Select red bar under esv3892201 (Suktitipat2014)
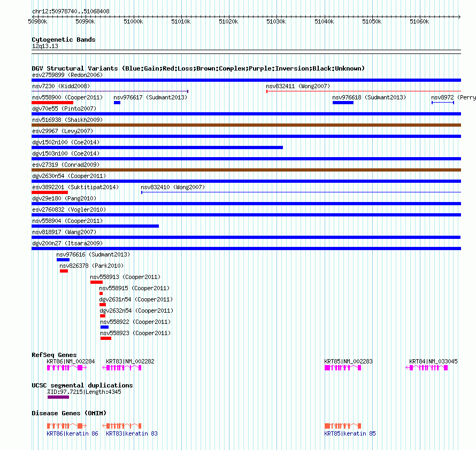 click(50, 192)
